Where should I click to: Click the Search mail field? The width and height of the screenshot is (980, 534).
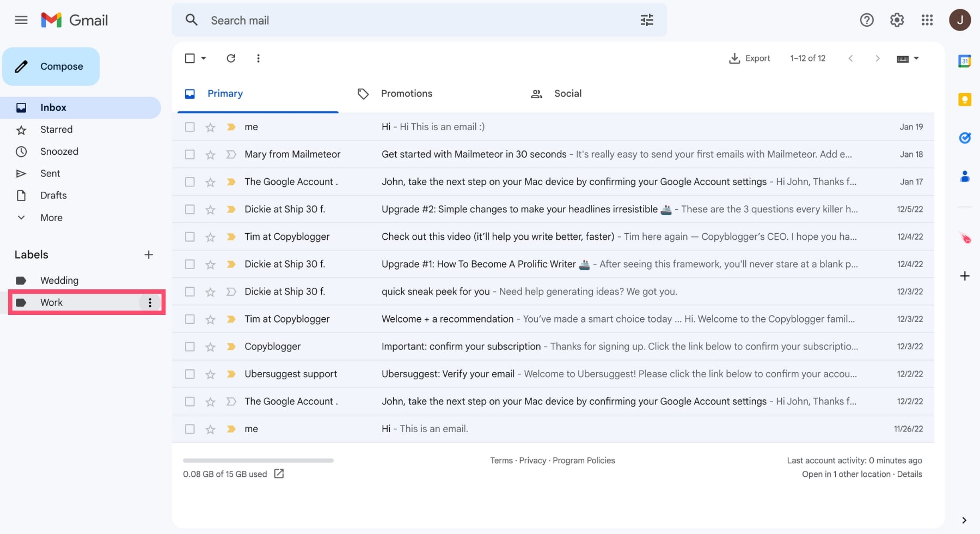click(x=419, y=20)
